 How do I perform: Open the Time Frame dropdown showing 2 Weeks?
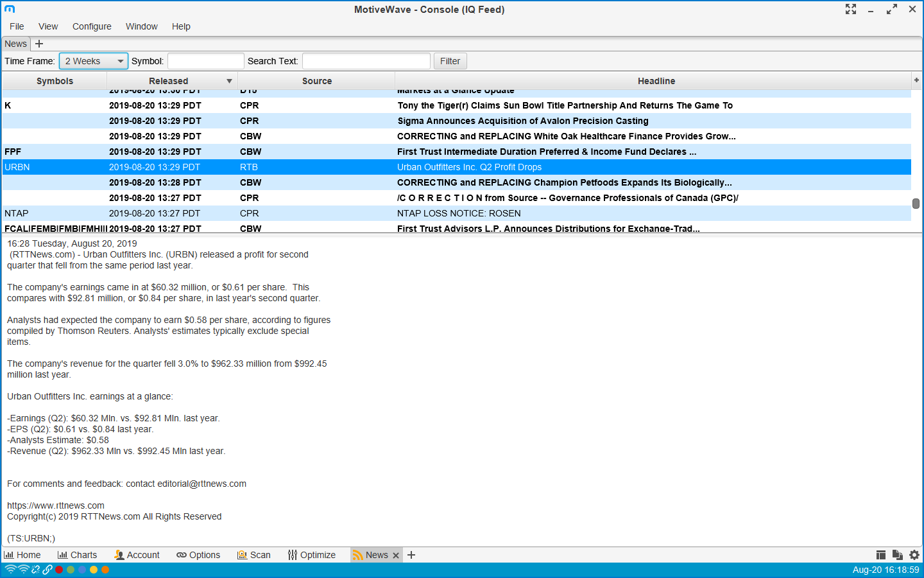pos(94,61)
